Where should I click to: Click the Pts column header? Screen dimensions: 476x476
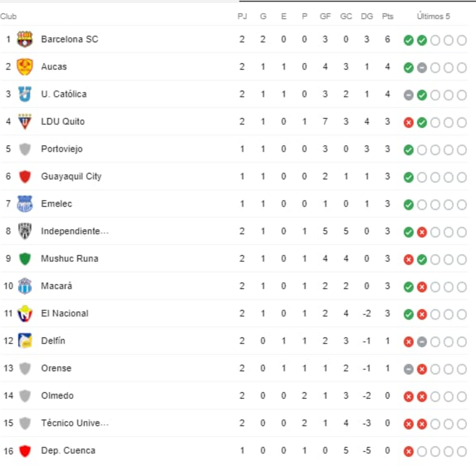387,17
